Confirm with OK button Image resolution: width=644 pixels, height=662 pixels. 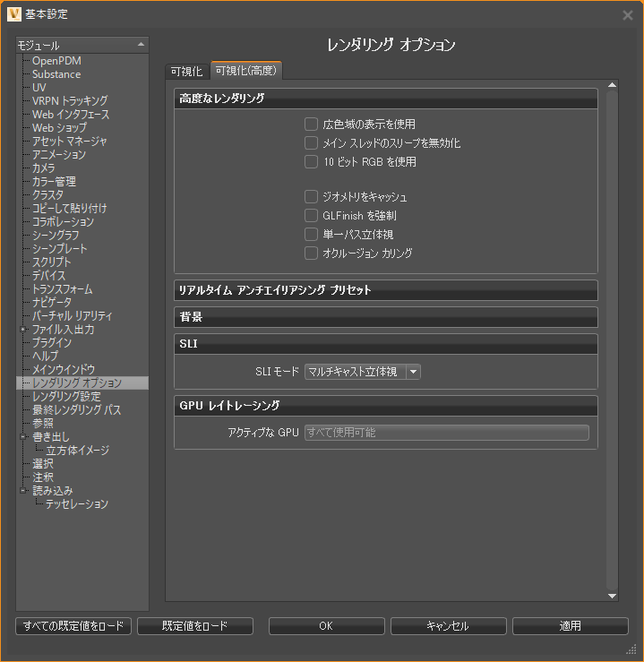pos(326,625)
